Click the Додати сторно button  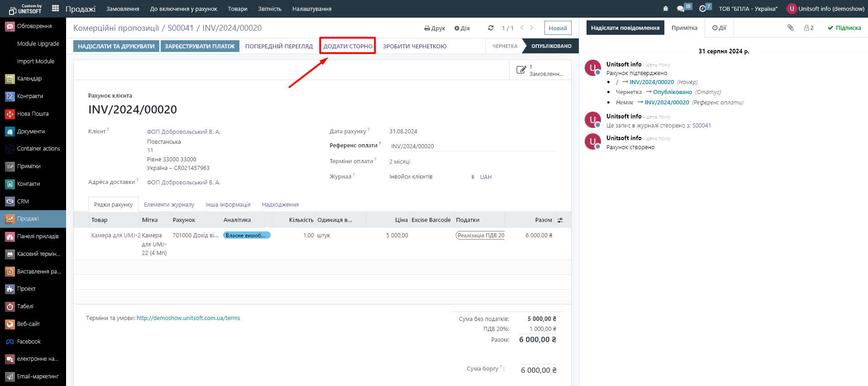(348, 46)
